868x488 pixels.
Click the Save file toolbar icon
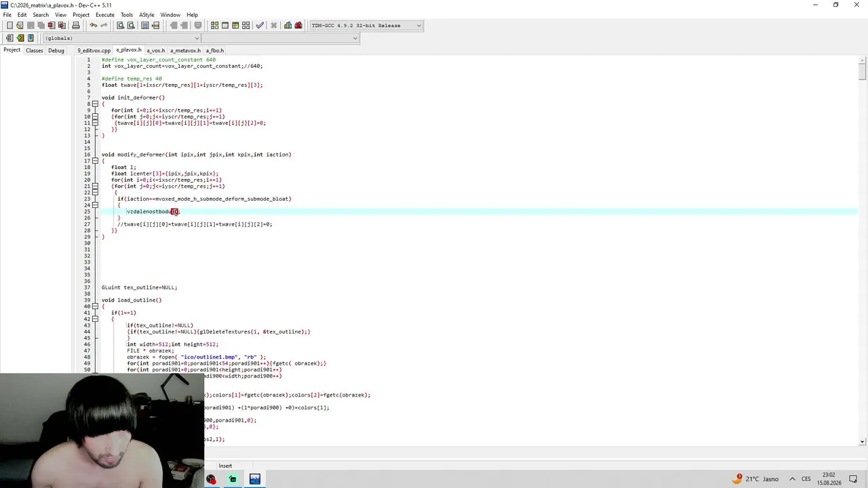point(31,26)
